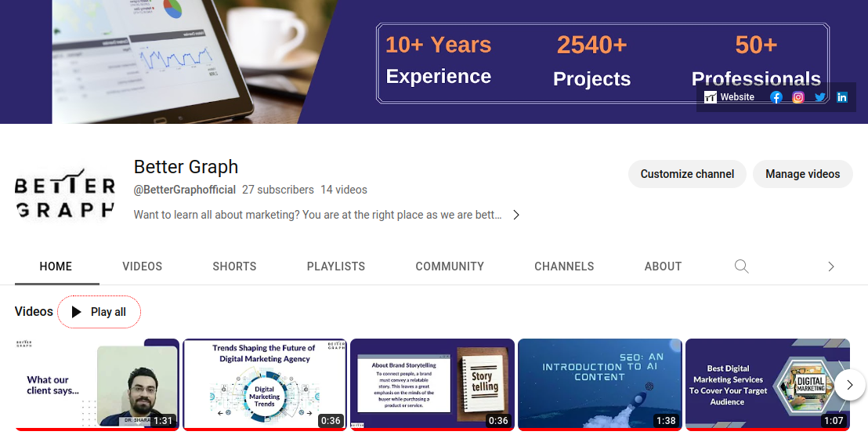868x435 pixels.
Task: Switch to the VIDEOS tab
Action: tap(143, 266)
